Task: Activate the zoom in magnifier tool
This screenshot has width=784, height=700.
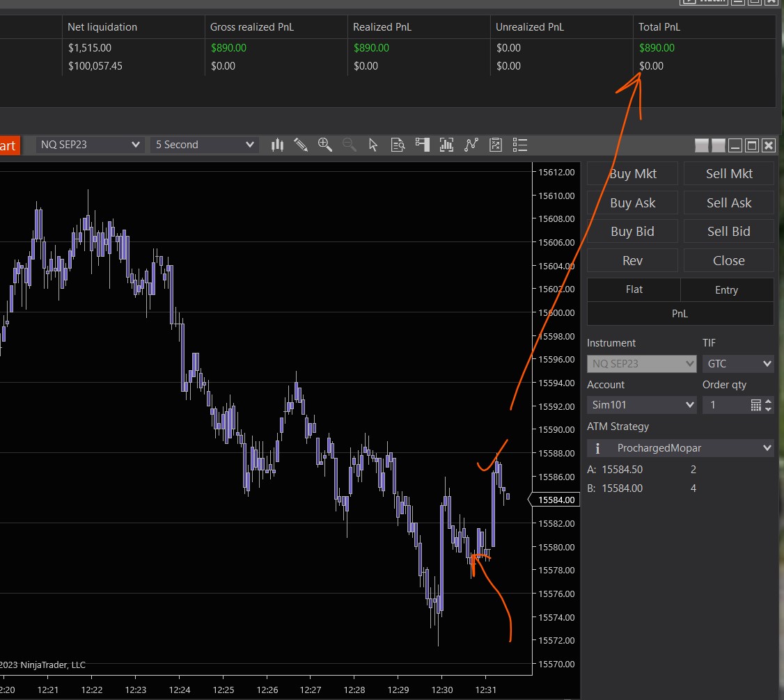Action: coord(324,145)
